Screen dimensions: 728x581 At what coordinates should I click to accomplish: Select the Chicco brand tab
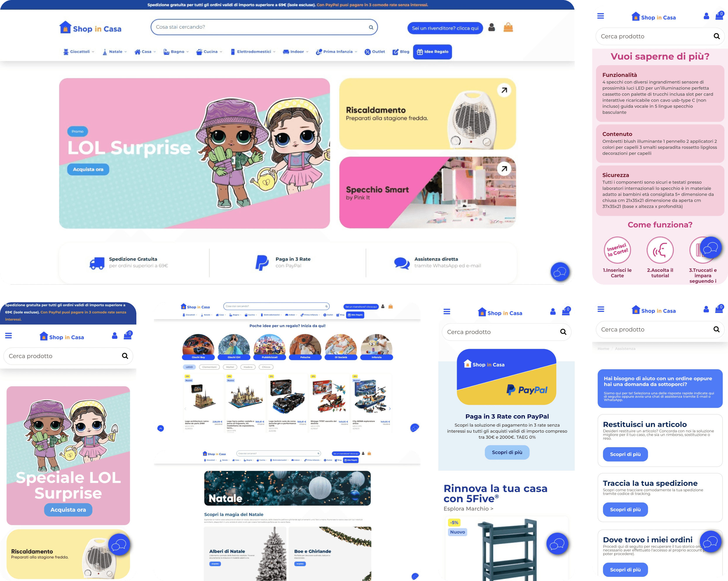pos(266,367)
